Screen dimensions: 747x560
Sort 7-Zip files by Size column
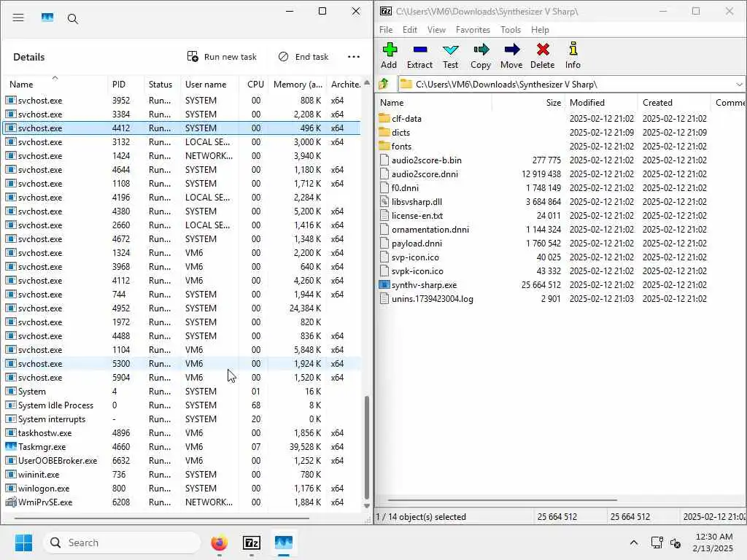(x=529, y=102)
